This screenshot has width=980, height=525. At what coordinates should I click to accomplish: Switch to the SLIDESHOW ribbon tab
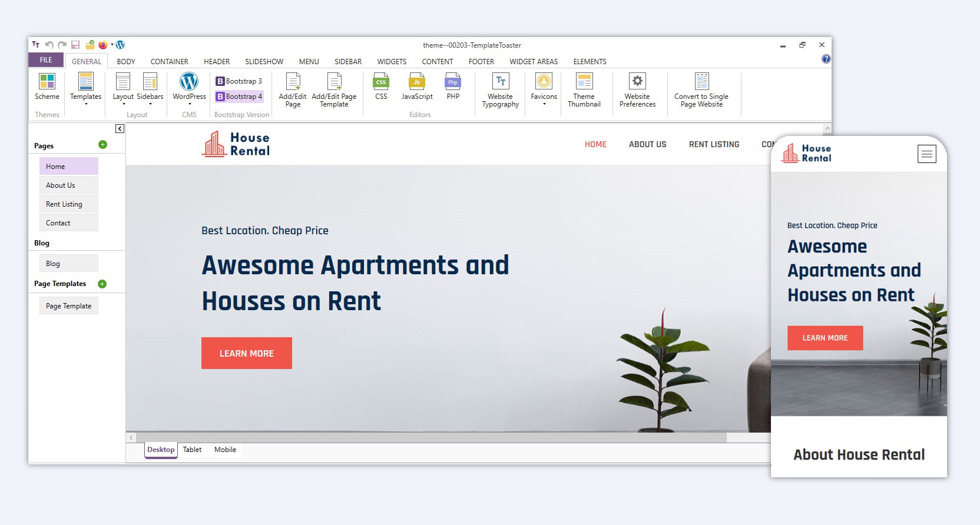[264, 61]
